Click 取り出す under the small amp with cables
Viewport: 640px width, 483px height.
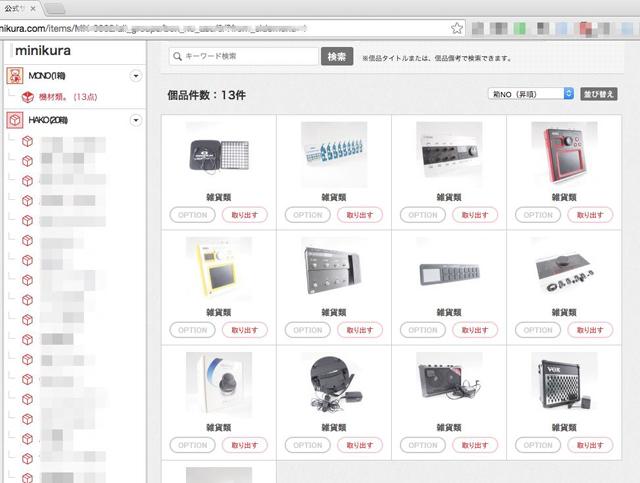point(475,445)
